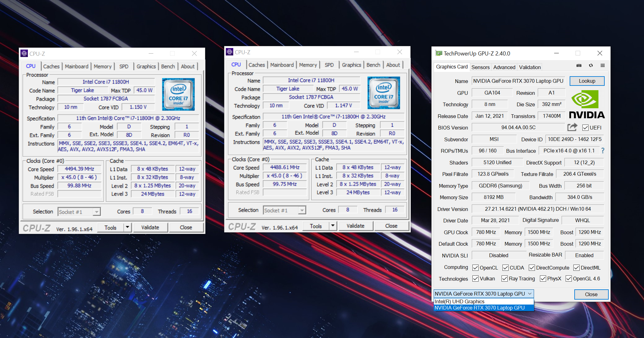The height and width of the screenshot is (338, 644).
Task: Click the NVIDIA logo in GPU-Z
Action: [x=587, y=104]
